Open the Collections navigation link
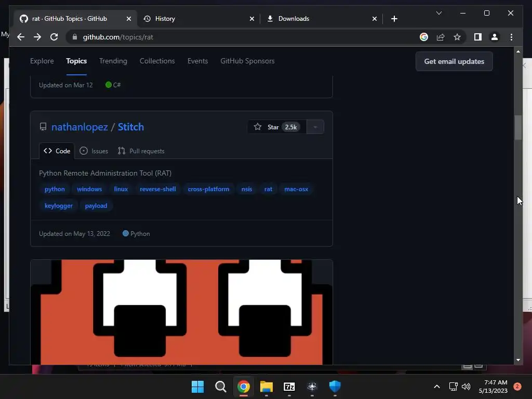Image resolution: width=532 pixels, height=399 pixels. 157,61
